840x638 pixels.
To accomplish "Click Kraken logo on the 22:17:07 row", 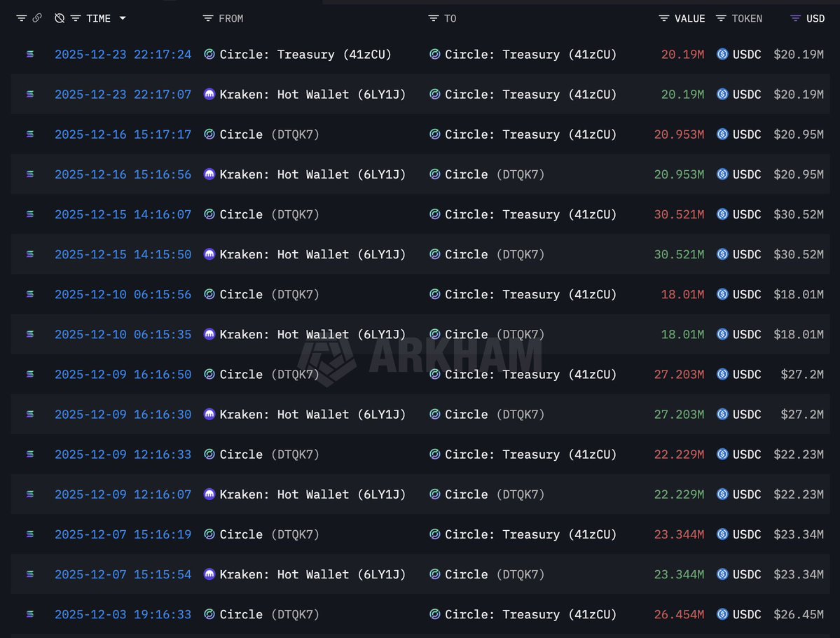I will click(209, 94).
